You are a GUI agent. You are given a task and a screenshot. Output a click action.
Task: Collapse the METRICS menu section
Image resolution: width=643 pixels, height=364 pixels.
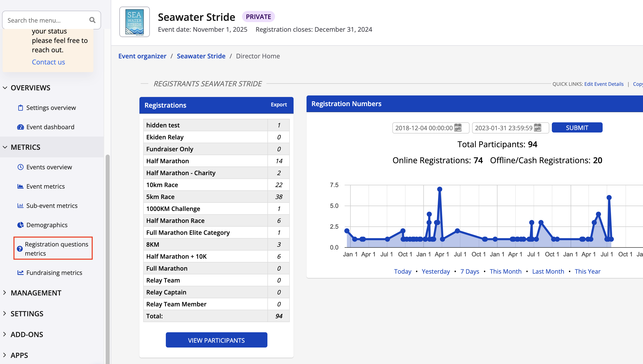(5, 147)
